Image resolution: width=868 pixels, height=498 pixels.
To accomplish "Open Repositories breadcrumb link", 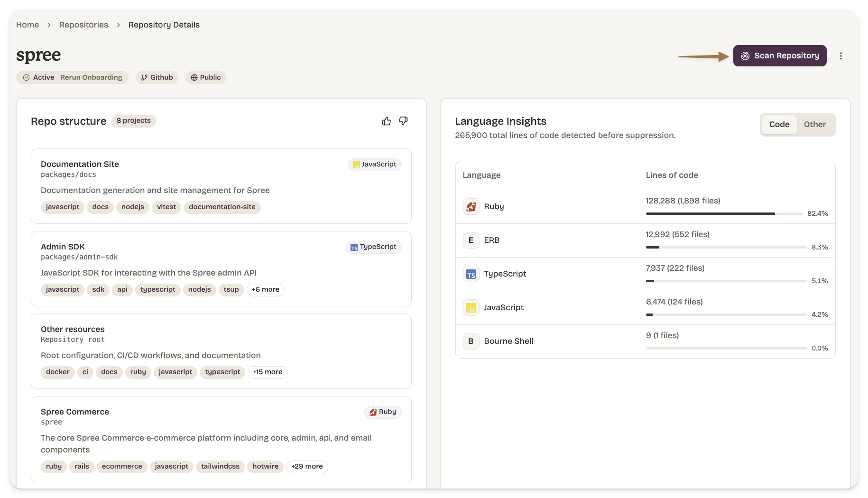I will pyautogui.click(x=83, y=25).
